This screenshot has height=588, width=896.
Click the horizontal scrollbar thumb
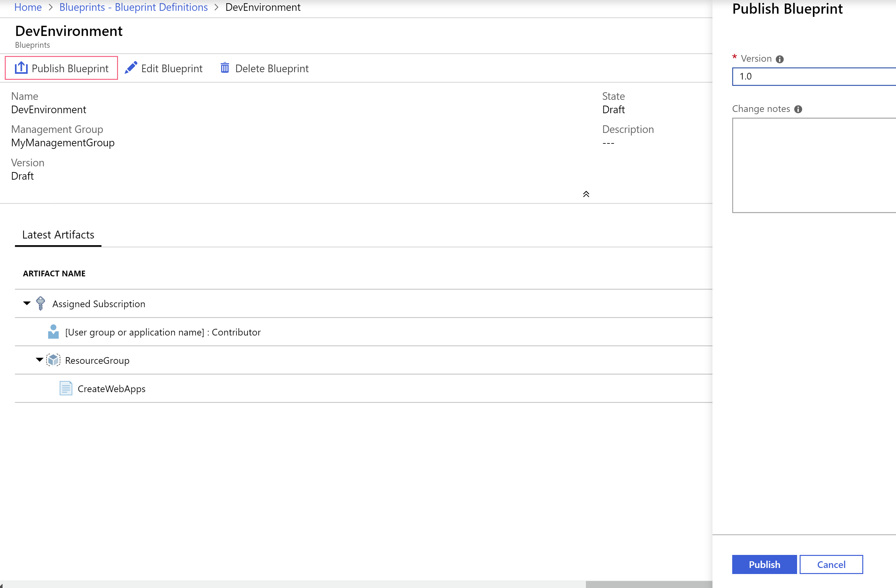(x=649, y=584)
